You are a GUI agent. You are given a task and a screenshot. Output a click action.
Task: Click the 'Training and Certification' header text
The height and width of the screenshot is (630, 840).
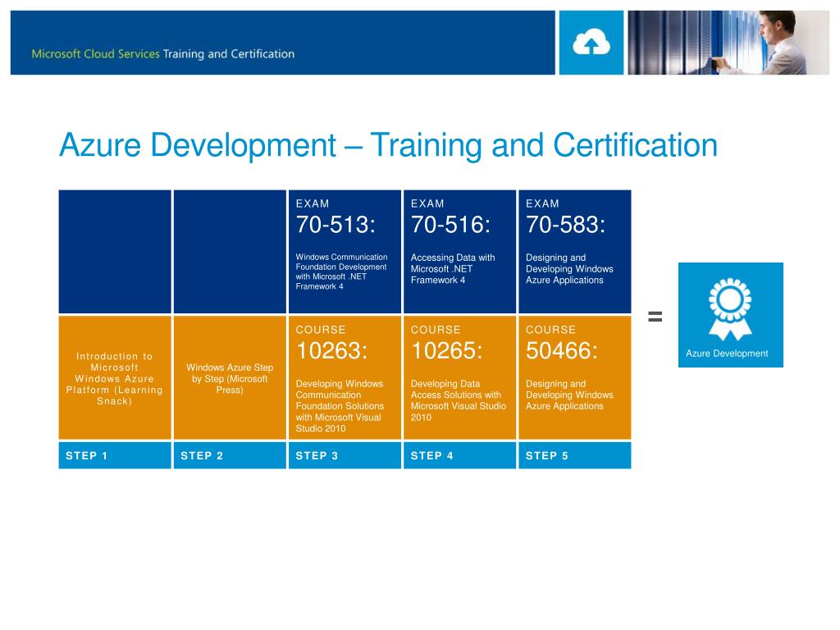click(x=229, y=53)
